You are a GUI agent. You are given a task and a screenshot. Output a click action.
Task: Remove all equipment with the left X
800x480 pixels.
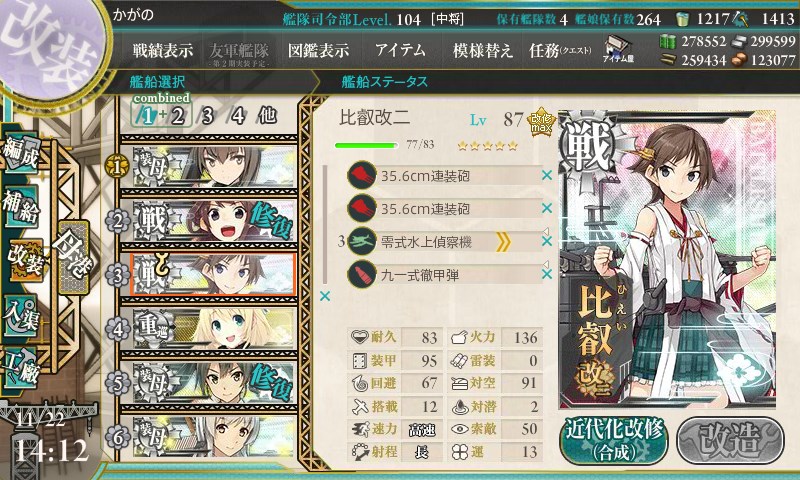(x=324, y=296)
